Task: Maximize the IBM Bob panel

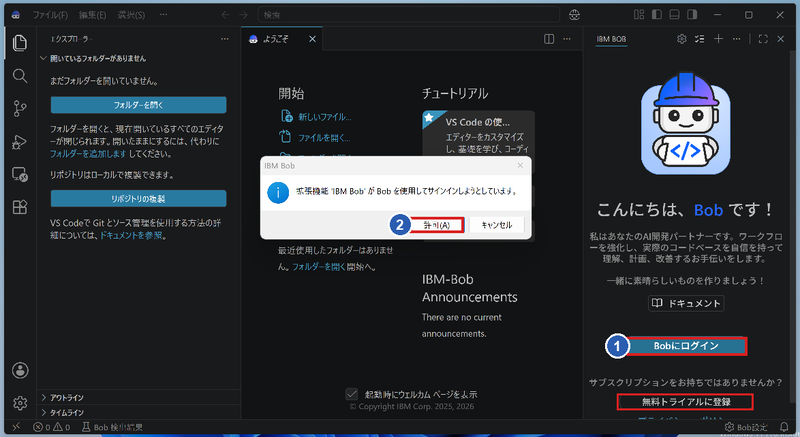Action: 763,39
